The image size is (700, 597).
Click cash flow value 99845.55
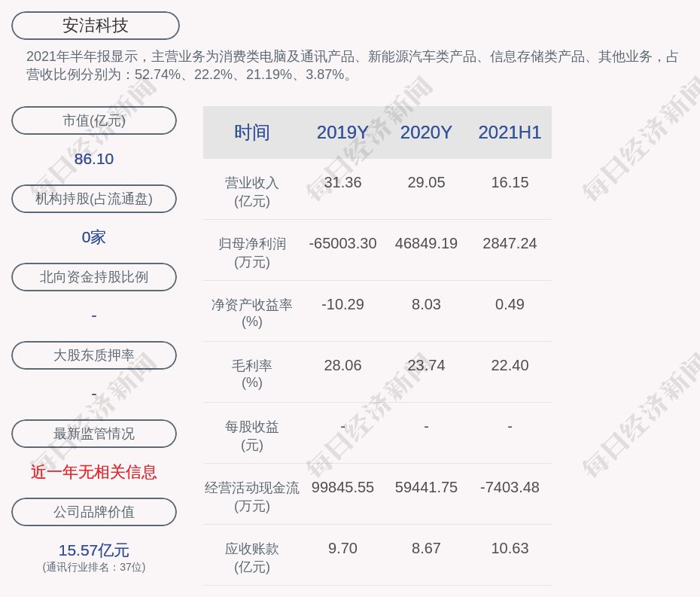[x=342, y=487]
